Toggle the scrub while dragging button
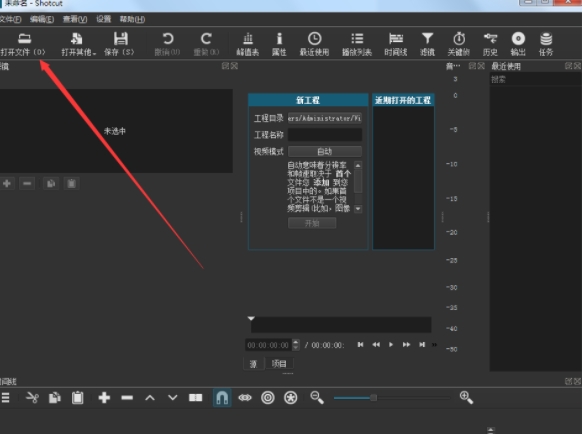This screenshot has width=582, height=434. click(245, 398)
